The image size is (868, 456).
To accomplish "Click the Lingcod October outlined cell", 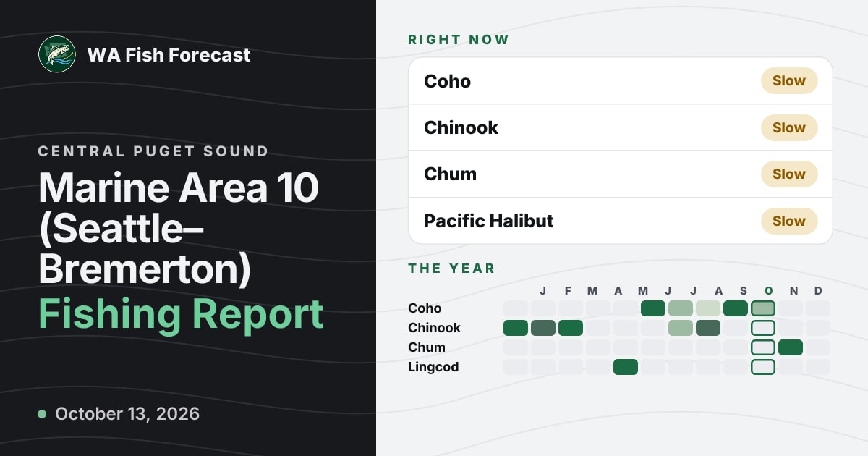I will [763, 367].
